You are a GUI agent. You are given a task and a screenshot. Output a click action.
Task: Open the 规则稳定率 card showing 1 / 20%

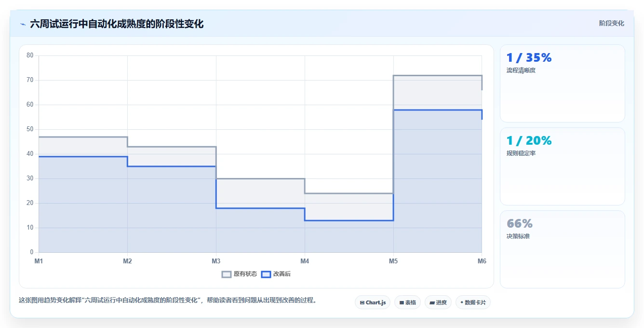[x=563, y=166]
